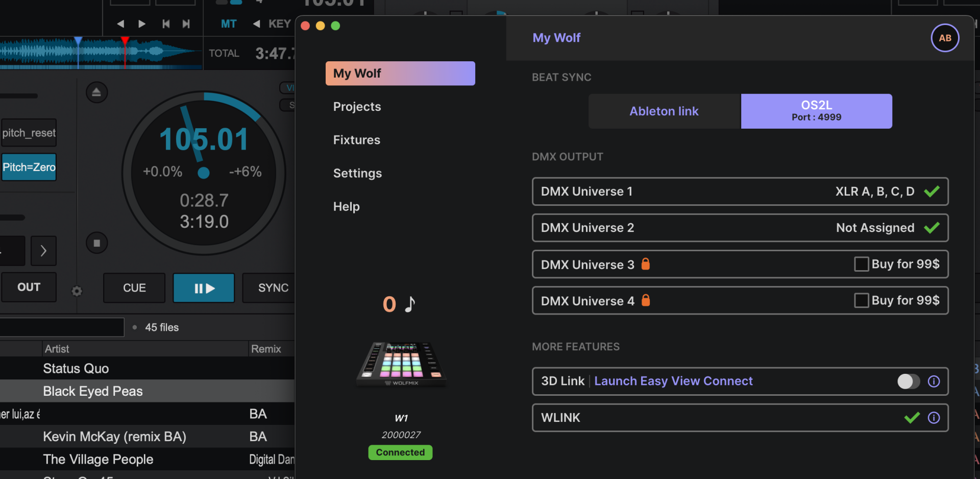Screen dimensions: 980x479
Task: Click the Connected status badge
Action: (x=400, y=452)
